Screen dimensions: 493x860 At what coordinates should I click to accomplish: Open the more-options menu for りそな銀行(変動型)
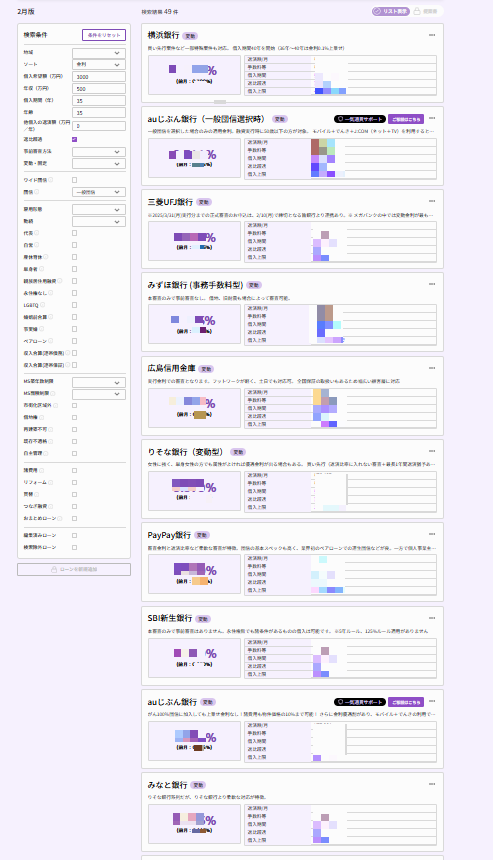(x=432, y=451)
